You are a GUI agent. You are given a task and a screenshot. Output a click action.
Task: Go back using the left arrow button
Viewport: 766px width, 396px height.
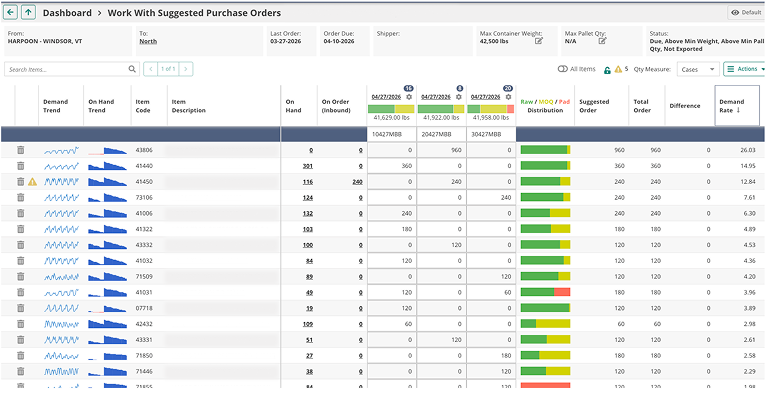click(10, 13)
